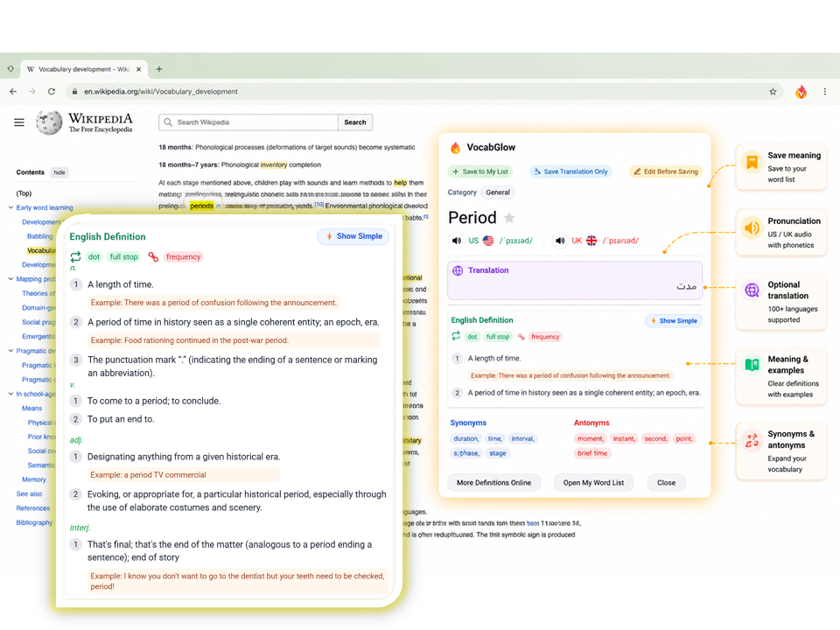Click reference [10] link in article
Viewport: 840px width, 630px height.
[x=318, y=205]
